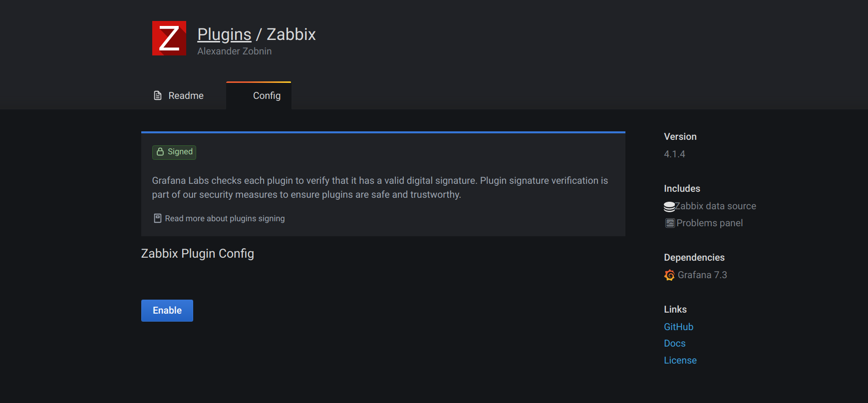Click the clipboard icon beside plugins signing link
Screen dimensions: 868x403
[157, 218]
